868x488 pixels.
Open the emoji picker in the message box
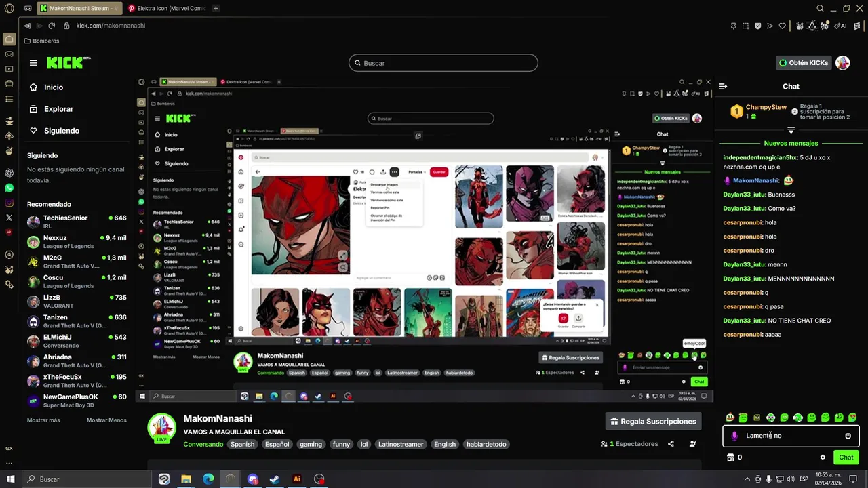848,436
